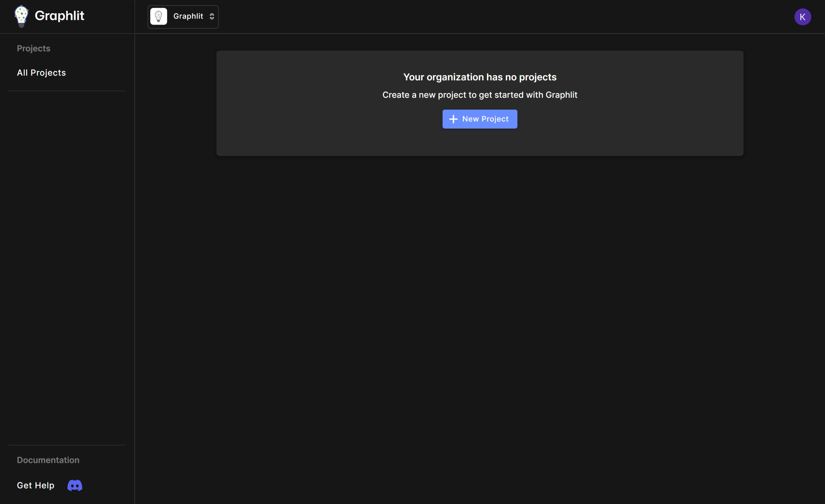
Task: Click the Get Help link
Action: [36, 485]
